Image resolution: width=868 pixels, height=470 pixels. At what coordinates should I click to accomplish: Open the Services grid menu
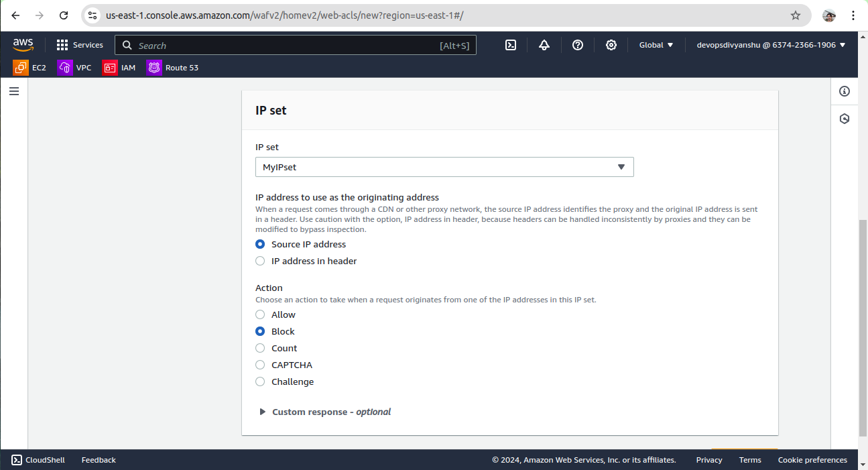tap(80, 45)
